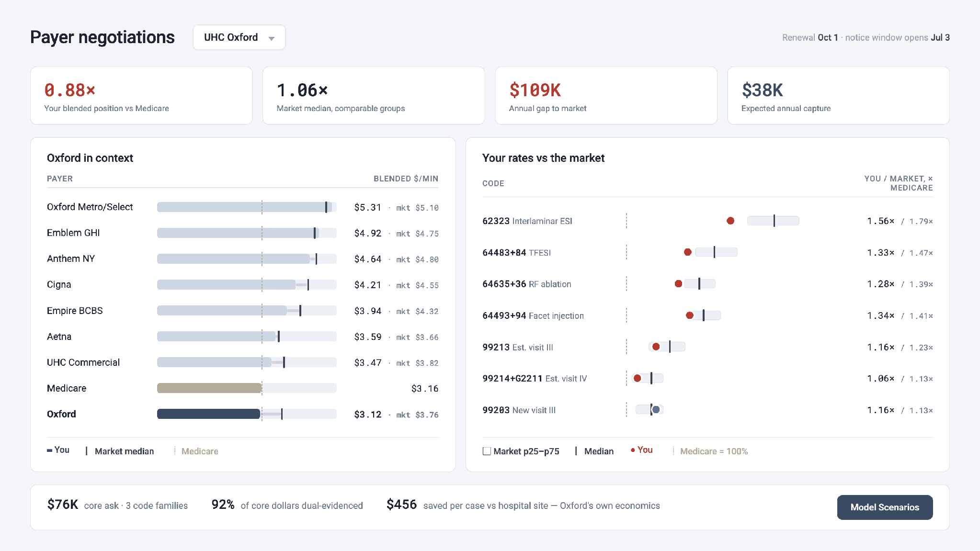Click the tan Medicare rate bar
This screenshot has width=980, height=551.
point(209,388)
